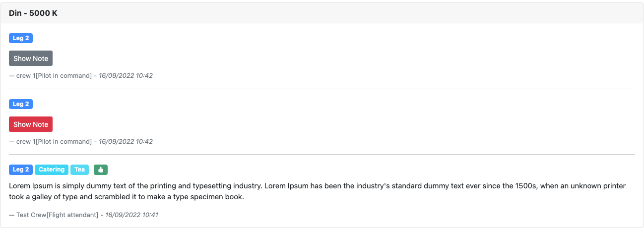
Task: Click 10:42 timestamp below gray Show Note
Action: pyautogui.click(x=126, y=76)
